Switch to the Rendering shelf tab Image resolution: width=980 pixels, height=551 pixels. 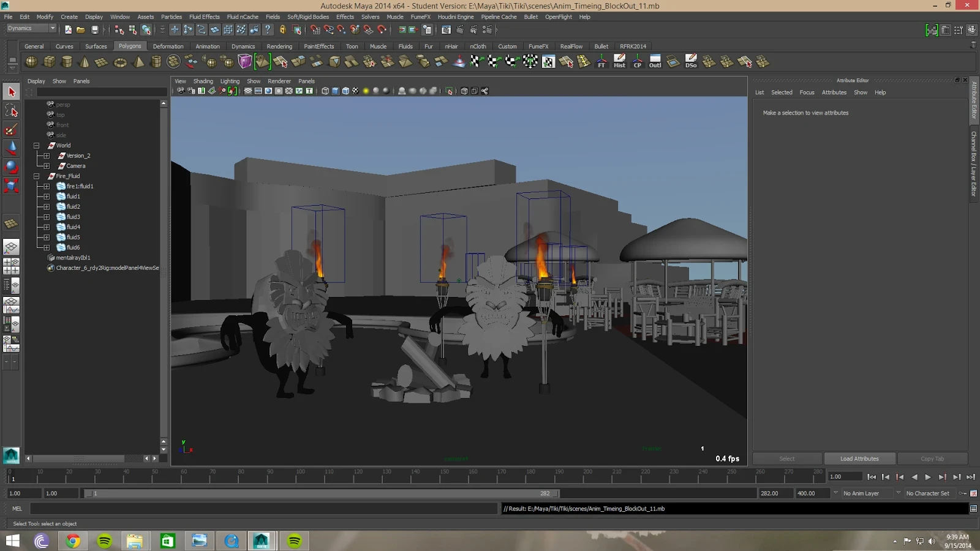coord(279,47)
